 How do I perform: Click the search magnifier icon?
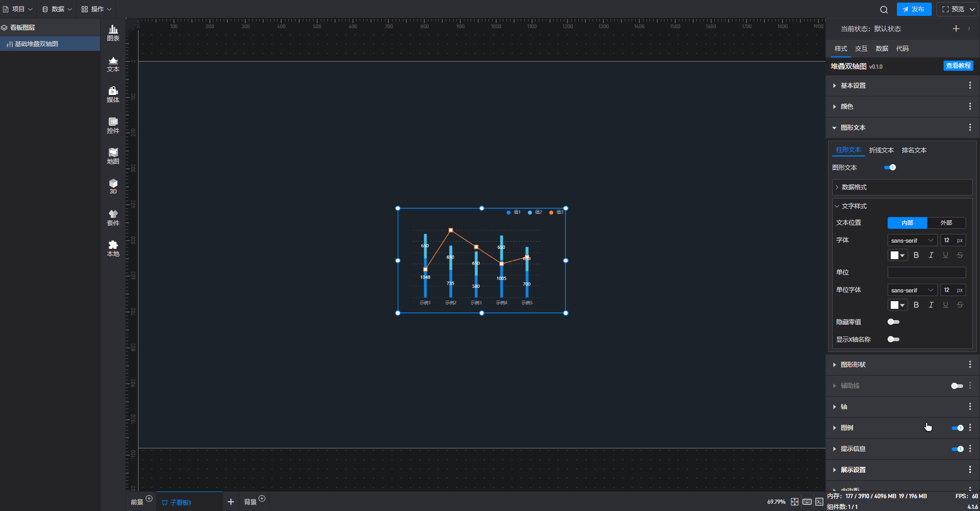pyautogui.click(x=884, y=9)
